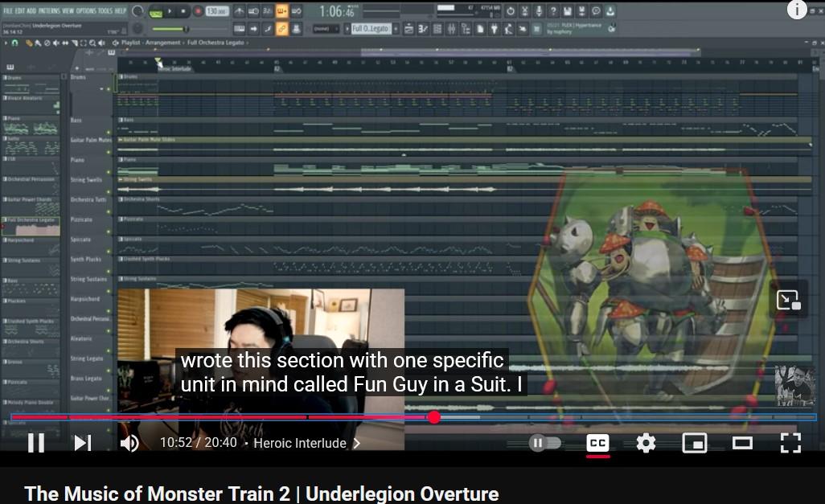
Task: Open the Heroic Interlude chapter list
Action: [306, 443]
